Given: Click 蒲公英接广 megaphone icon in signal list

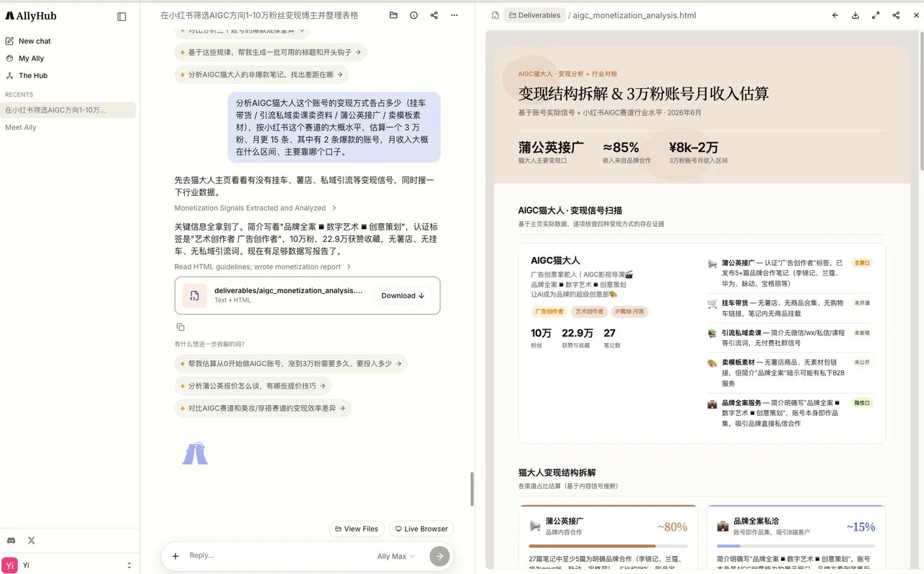Looking at the screenshot, I should tap(712, 264).
